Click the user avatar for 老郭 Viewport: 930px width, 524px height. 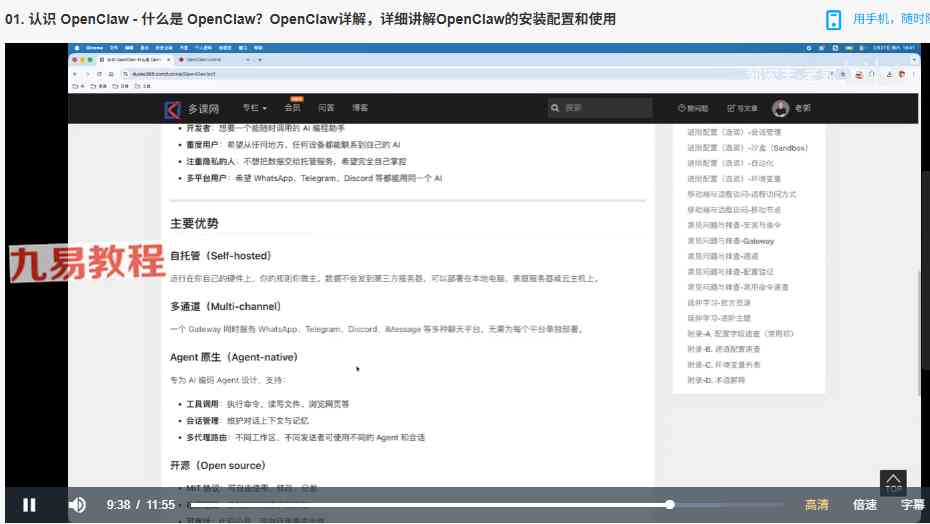tap(780, 108)
